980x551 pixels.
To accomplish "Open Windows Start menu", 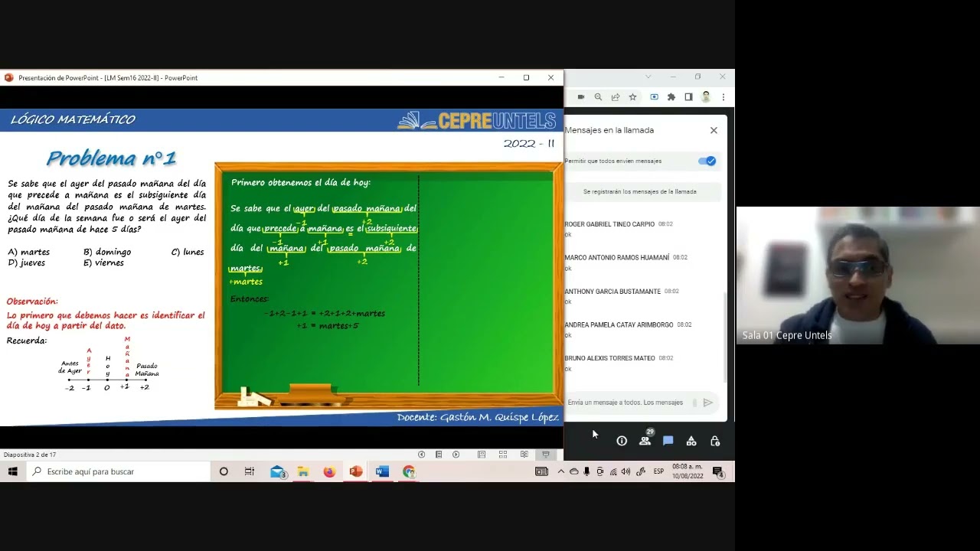I will click(x=13, y=471).
